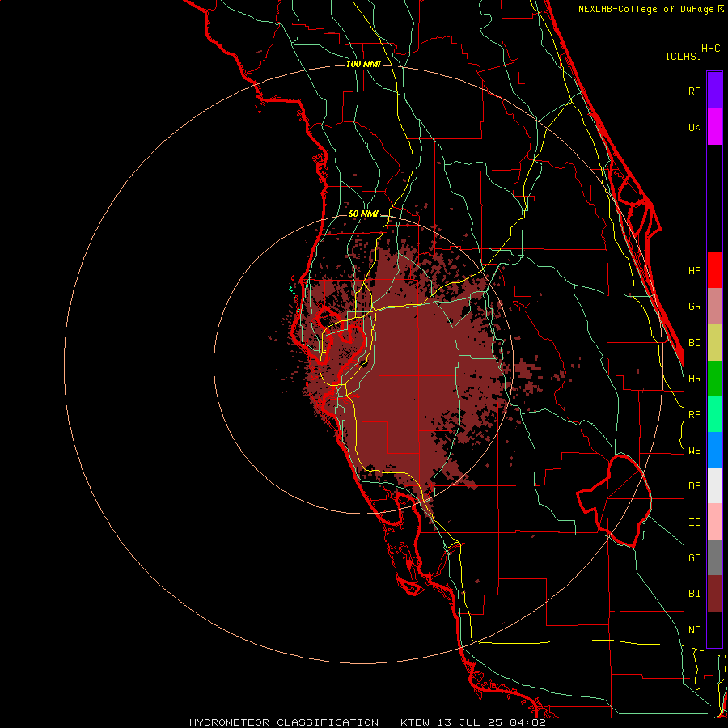The width and height of the screenshot is (728, 728).
Task: Click the BI legend label
Action: click(x=694, y=594)
